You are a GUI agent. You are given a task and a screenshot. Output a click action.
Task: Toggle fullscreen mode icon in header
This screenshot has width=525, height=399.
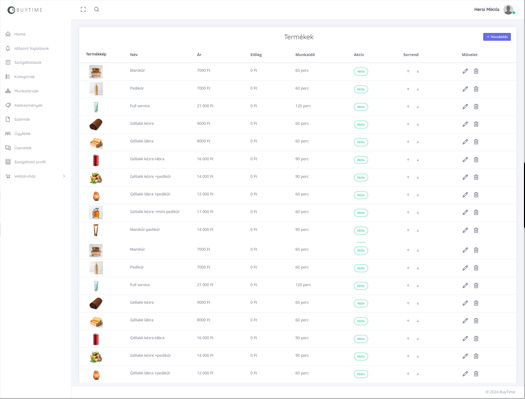point(83,9)
